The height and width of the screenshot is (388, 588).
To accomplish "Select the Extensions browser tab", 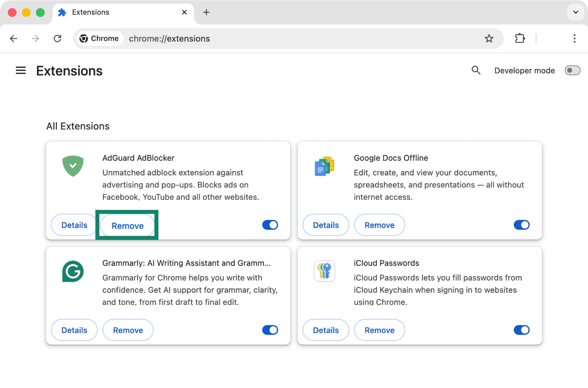I will click(110, 13).
